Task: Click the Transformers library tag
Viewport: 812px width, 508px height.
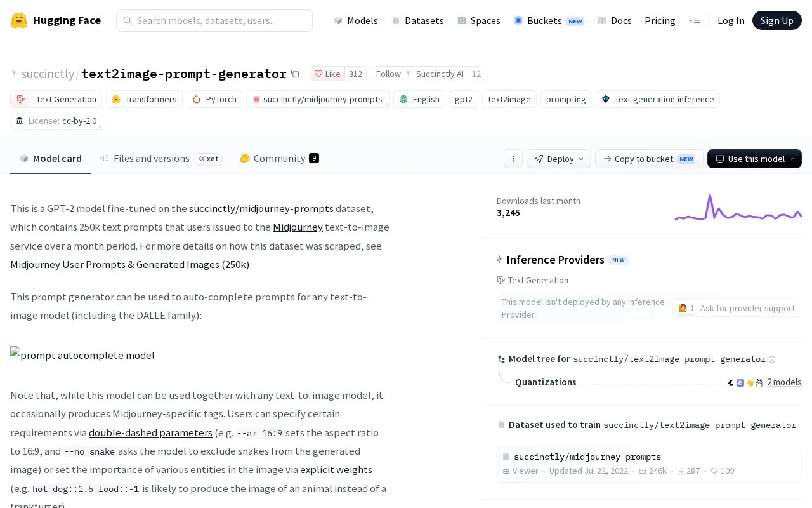Action: coord(144,99)
